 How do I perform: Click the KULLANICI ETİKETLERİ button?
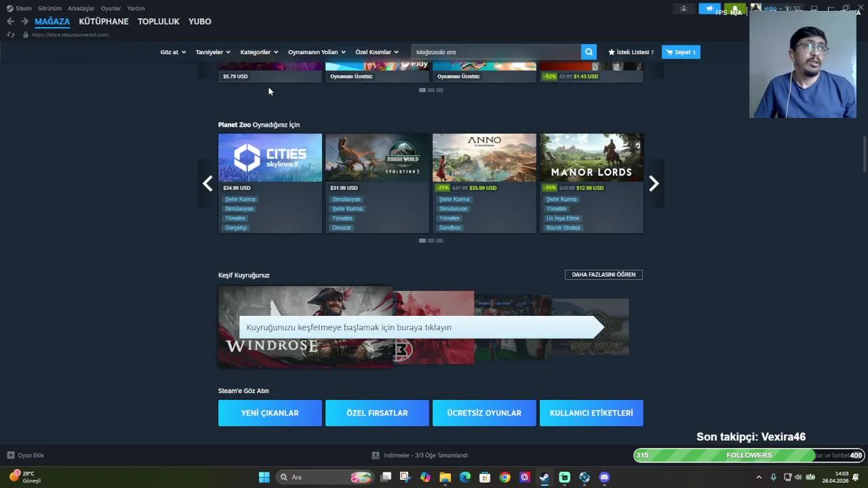pyautogui.click(x=591, y=413)
